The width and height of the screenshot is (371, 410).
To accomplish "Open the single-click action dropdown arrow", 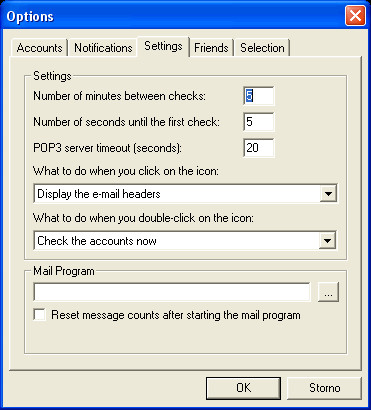I will (x=328, y=194).
